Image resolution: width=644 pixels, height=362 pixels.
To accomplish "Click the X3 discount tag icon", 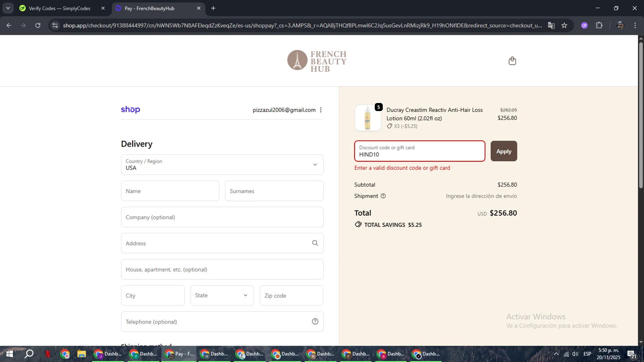I will [389, 126].
